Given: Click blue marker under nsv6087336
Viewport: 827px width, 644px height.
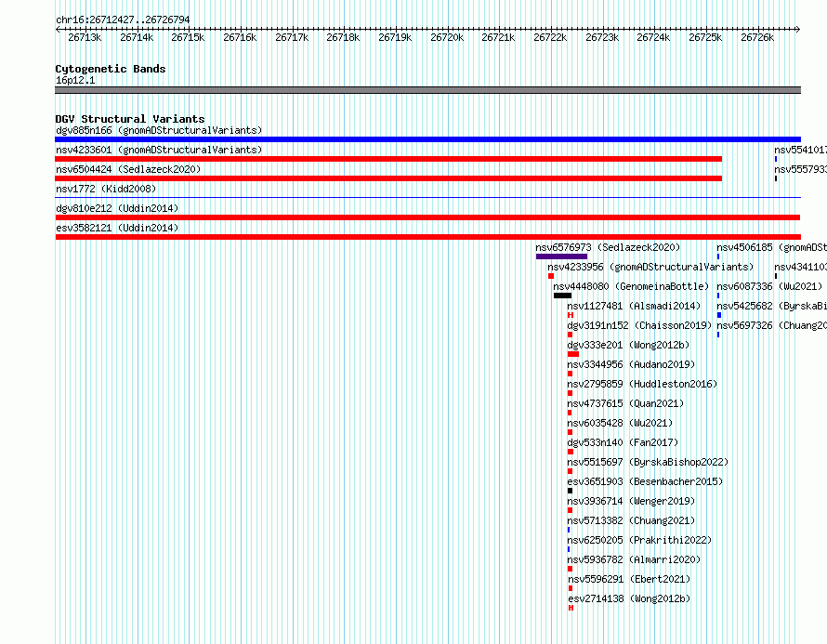Looking at the screenshot, I should 718,296.
